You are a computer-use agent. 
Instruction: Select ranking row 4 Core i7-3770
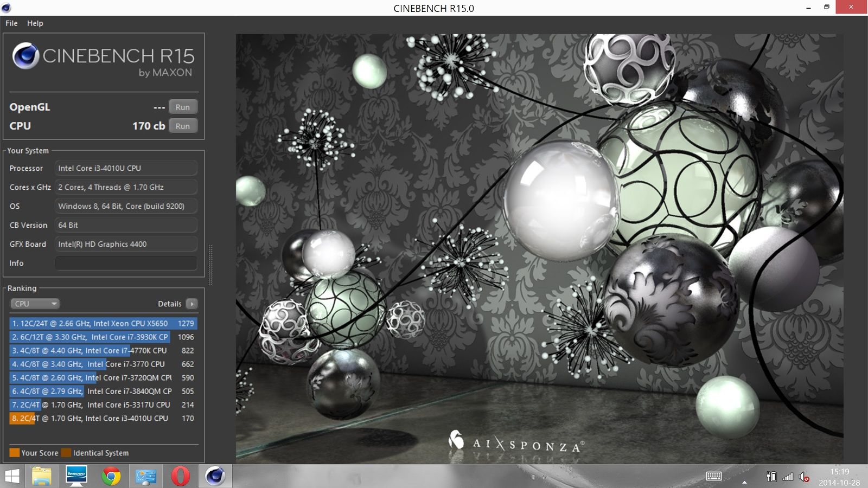coord(103,364)
